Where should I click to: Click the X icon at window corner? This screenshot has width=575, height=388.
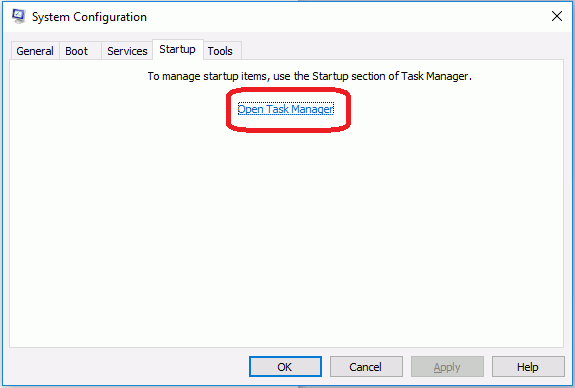point(557,16)
